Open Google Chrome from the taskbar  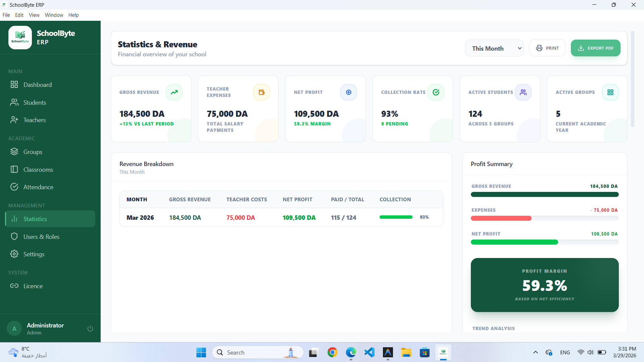tap(332, 353)
